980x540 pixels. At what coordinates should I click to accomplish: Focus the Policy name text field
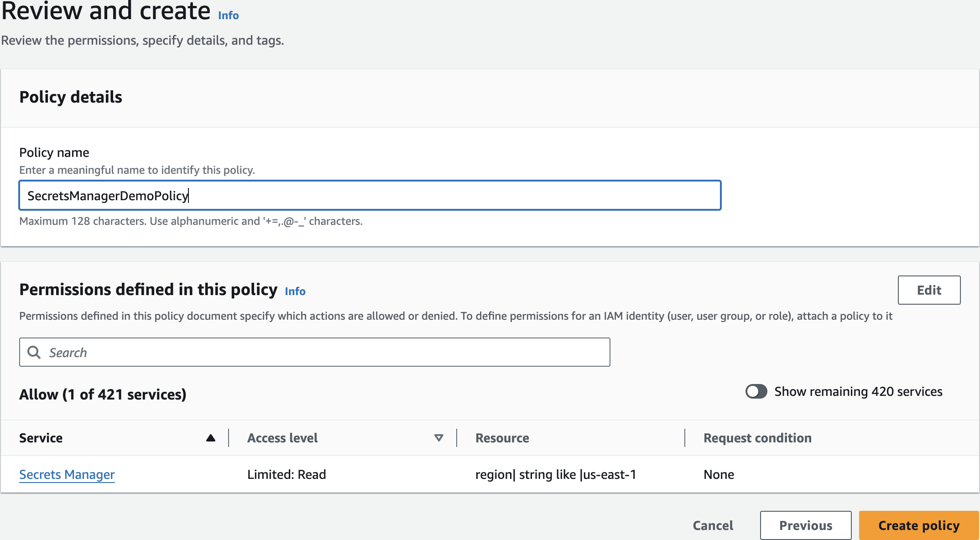point(370,195)
